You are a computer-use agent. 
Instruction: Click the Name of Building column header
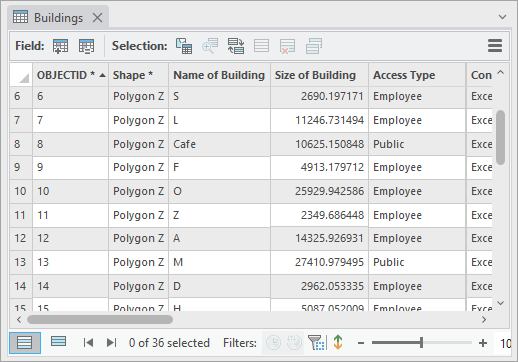click(x=219, y=75)
